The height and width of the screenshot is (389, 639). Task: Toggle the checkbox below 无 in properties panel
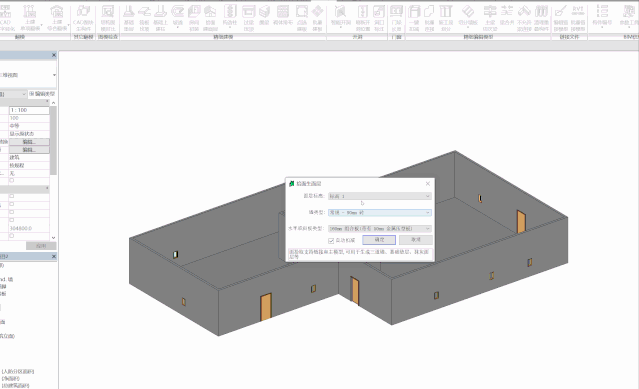click(x=11, y=180)
